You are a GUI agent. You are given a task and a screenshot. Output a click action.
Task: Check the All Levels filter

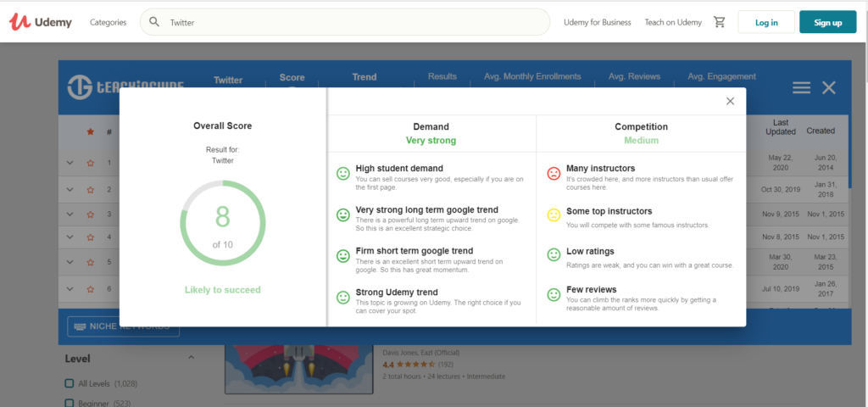click(x=70, y=383)
